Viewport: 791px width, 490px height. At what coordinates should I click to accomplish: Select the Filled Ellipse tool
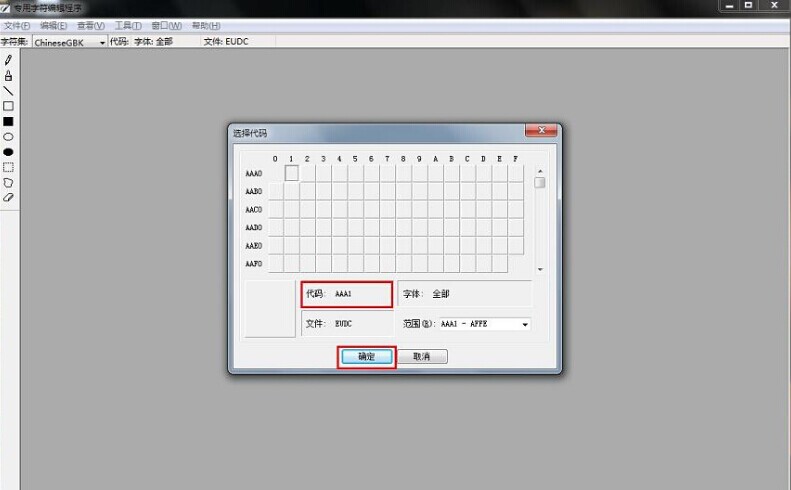(x=8, y=152)
